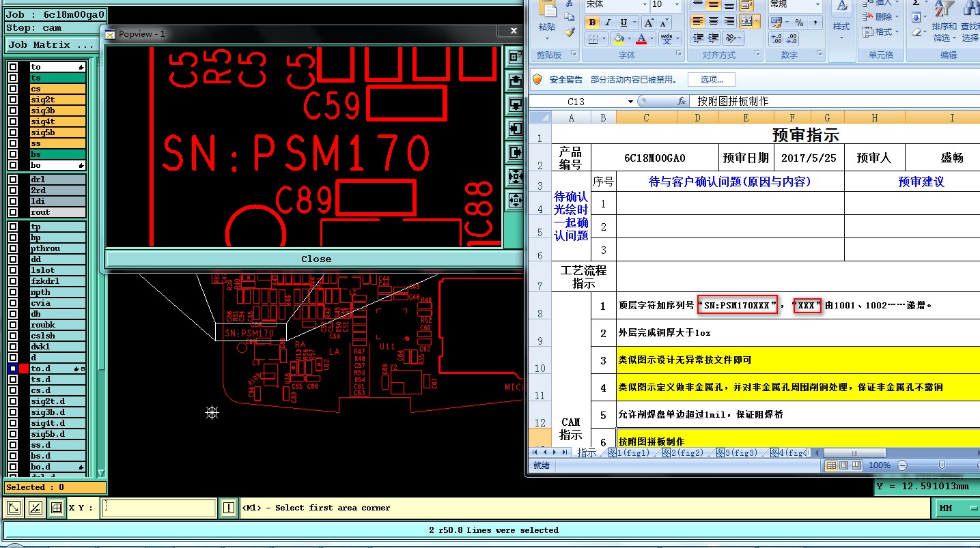Click the exclamation icon beside coordinate field
This screenshot has height=548, width=980.
click(x=229, y=508)
